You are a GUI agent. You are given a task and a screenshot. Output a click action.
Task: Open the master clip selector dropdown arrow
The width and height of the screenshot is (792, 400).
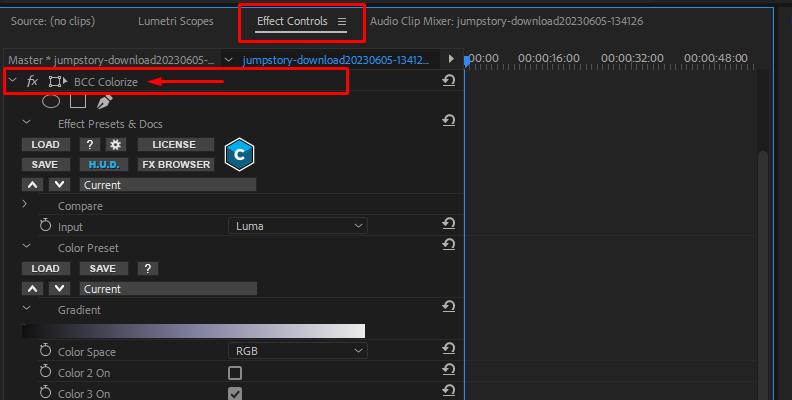click(228, 60)
